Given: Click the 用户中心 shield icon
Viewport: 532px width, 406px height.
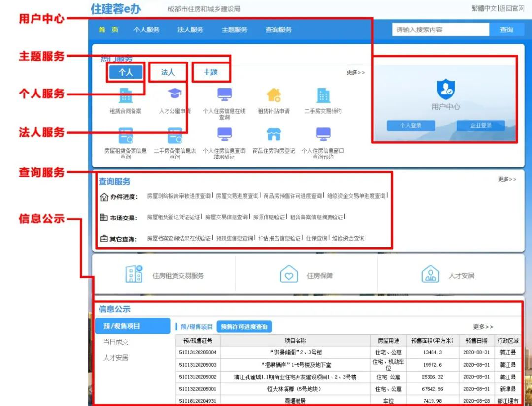Looking at the screenshot, I should coord(445,89).
